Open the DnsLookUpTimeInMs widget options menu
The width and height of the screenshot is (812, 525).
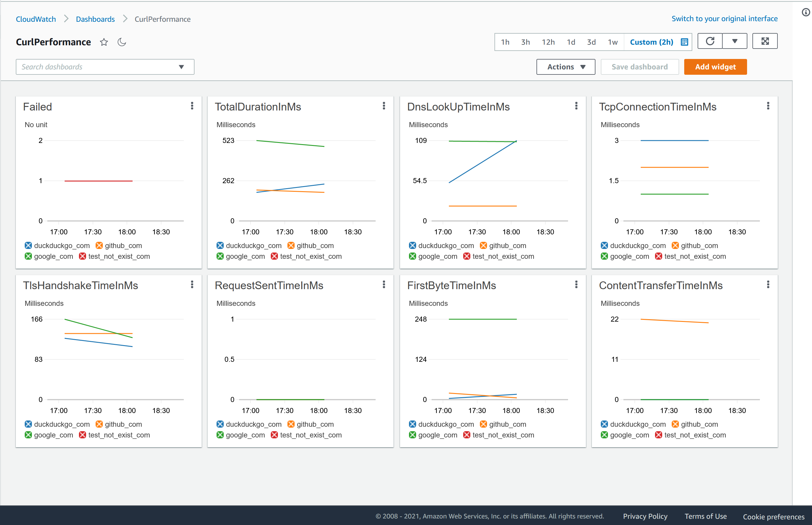click(576, 106)
